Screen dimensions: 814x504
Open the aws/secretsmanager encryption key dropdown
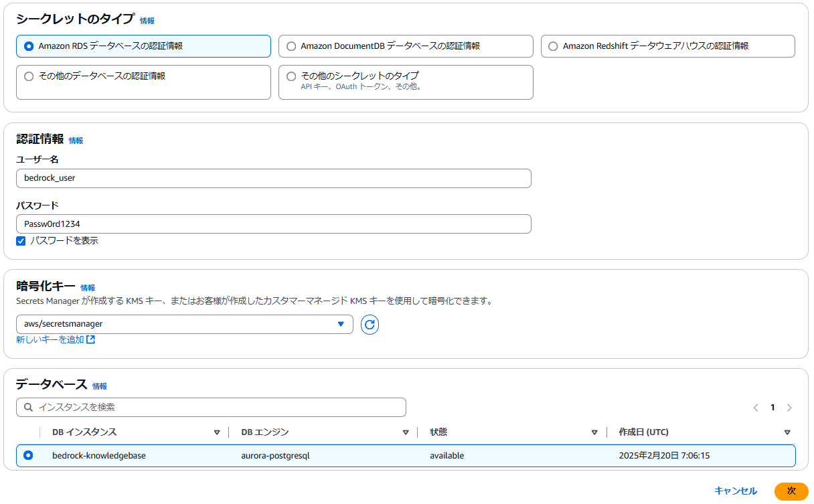(185, 324)
